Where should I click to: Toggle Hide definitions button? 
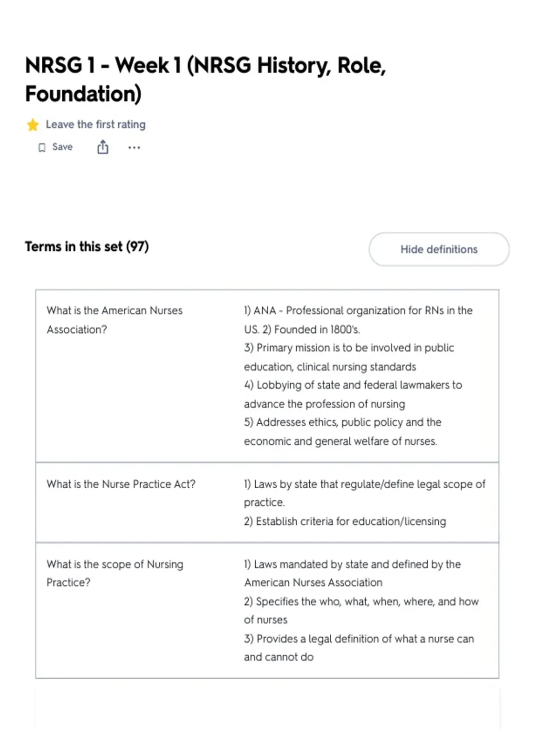(439, 249)
